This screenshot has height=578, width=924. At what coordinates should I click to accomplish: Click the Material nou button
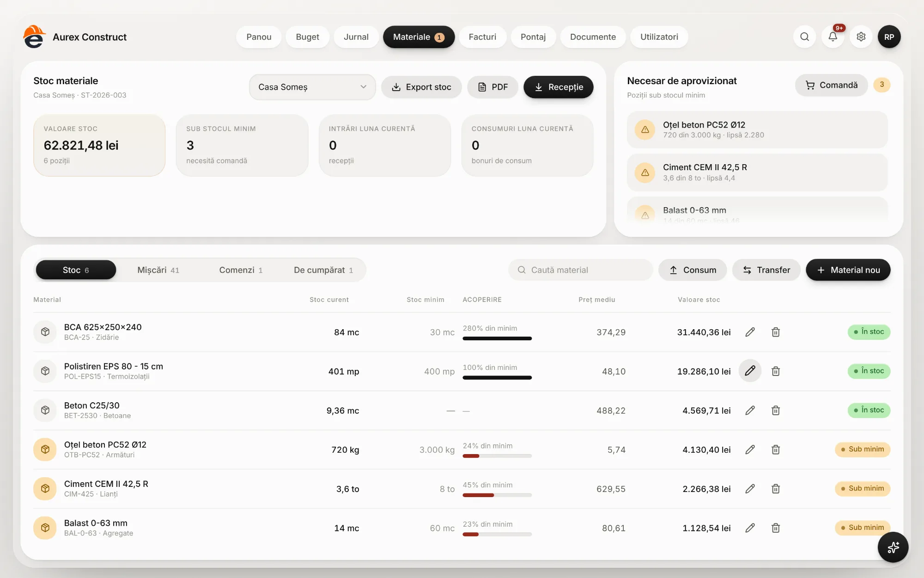848,270
